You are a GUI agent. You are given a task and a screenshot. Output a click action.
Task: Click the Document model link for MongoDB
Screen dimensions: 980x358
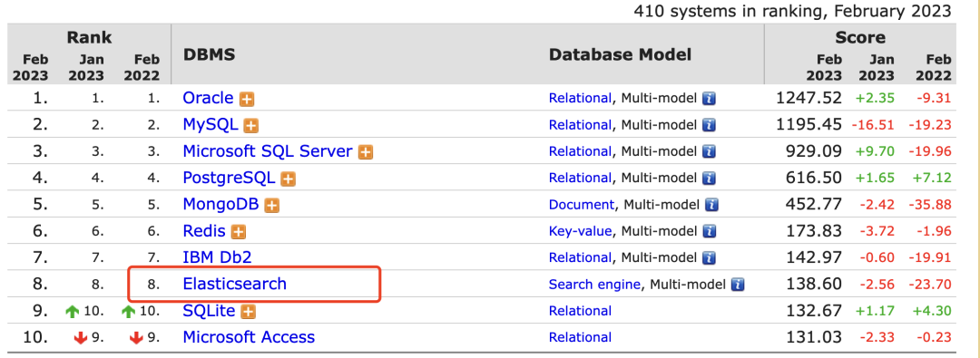point(582,205)
